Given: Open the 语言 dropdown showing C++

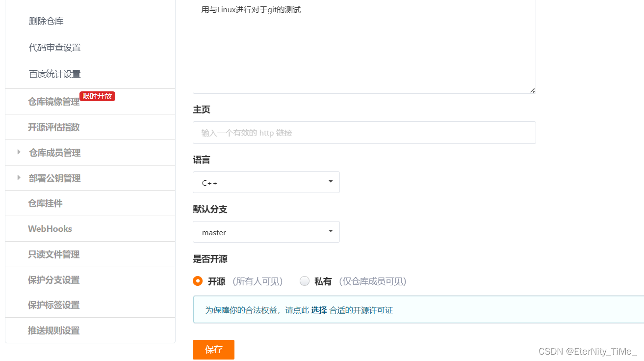Looking at the screenshot, I should (x=266, y=182).
